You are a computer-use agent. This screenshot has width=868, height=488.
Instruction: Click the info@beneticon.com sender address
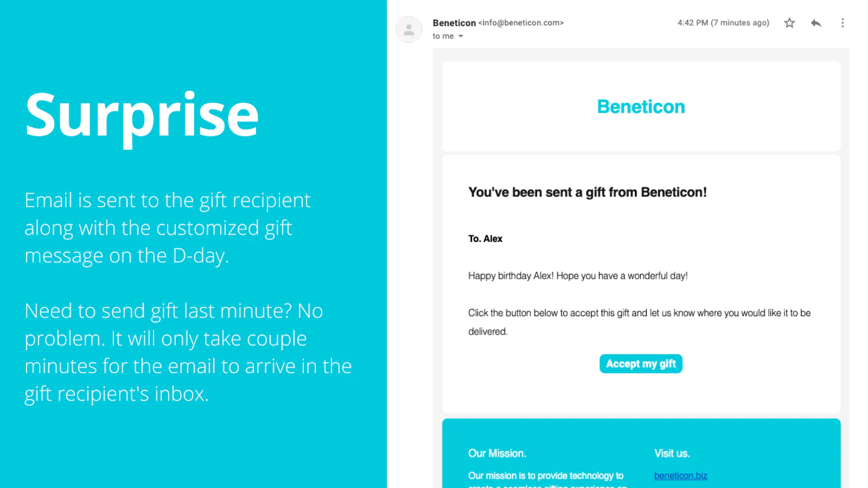click(x=521, y=23)
